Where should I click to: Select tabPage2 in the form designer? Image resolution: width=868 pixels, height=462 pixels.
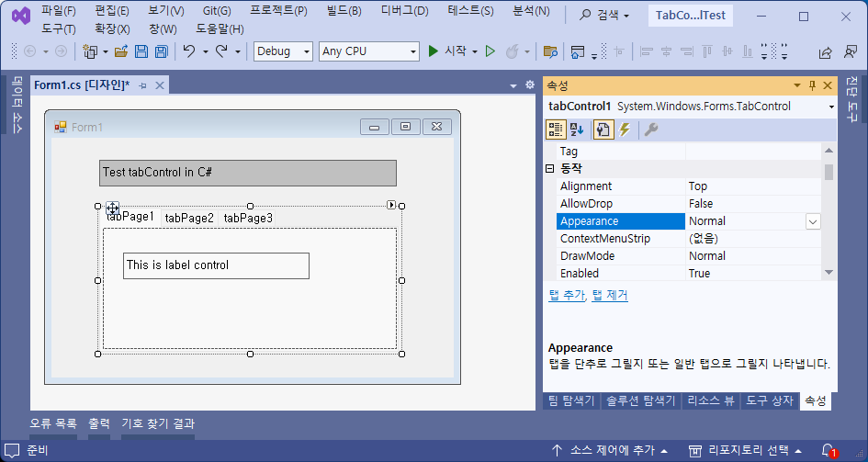tap(189, 218)
